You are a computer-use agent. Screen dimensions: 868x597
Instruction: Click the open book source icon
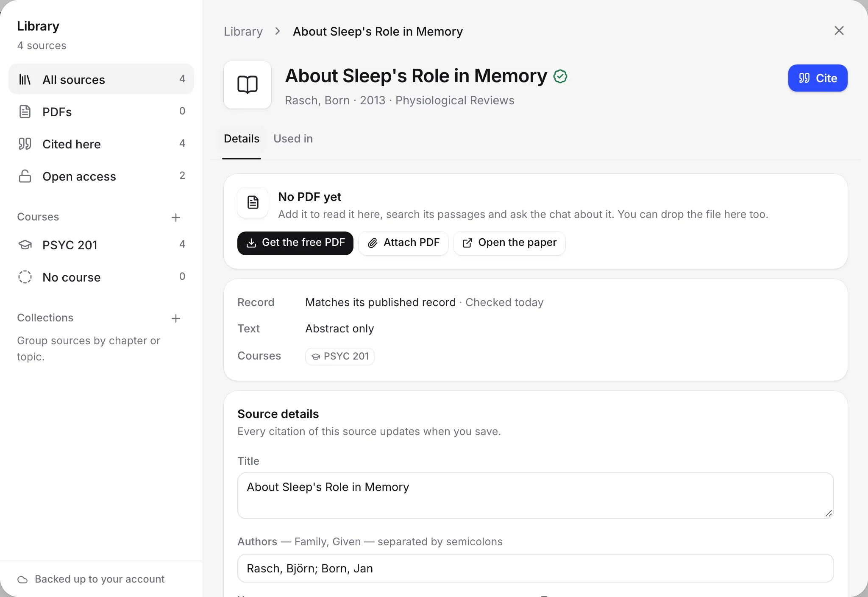(x=248, y=85)
